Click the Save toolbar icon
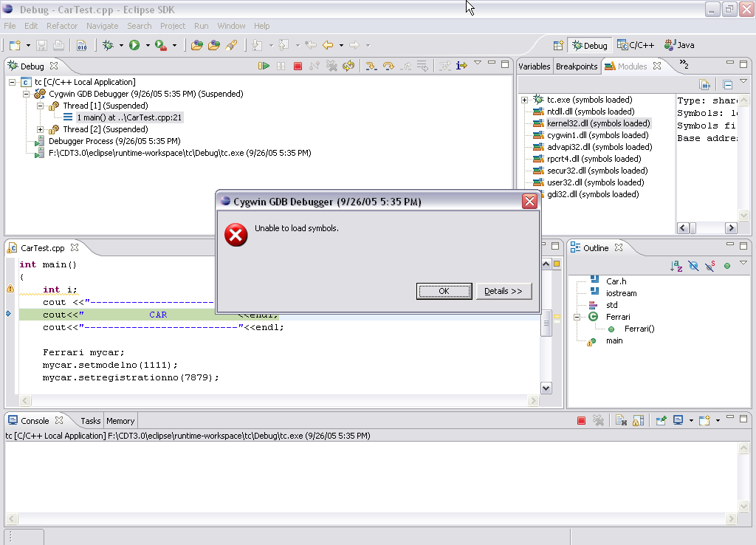Image resolution: width=756 pixels, height=545 pixels. (x=41, y=45)
